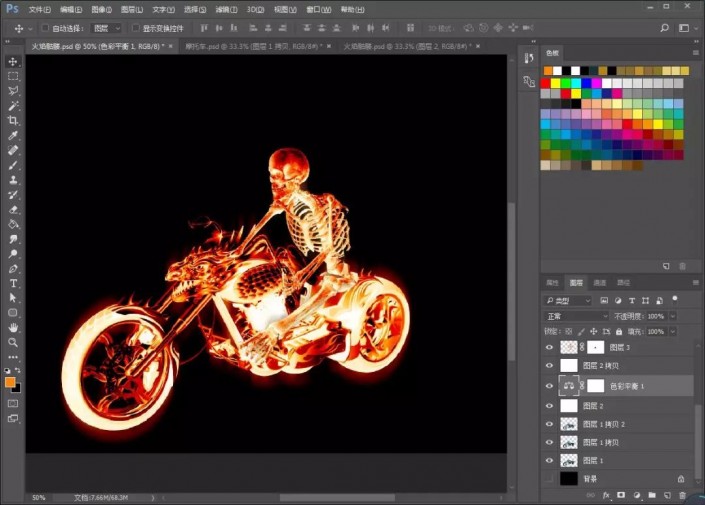Open the History panel icon
Viewport: 705px width, 505px height.
(x=529, y=58)
